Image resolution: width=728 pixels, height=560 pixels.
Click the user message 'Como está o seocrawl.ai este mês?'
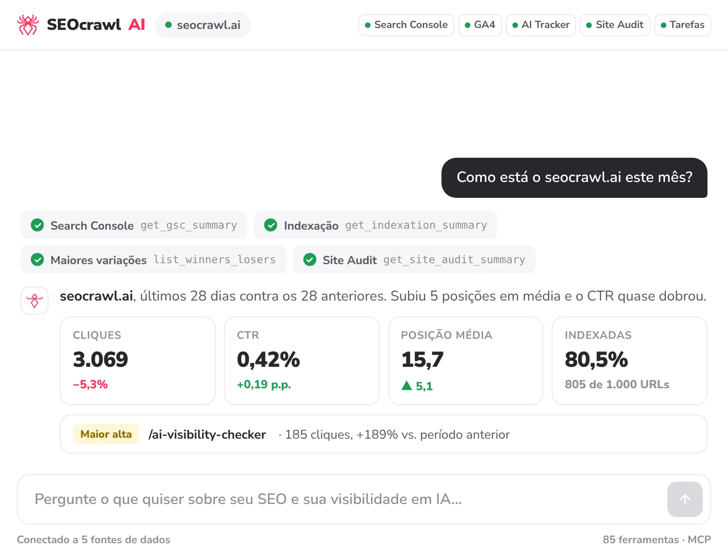pyautogui.click(x=574, y=178)
